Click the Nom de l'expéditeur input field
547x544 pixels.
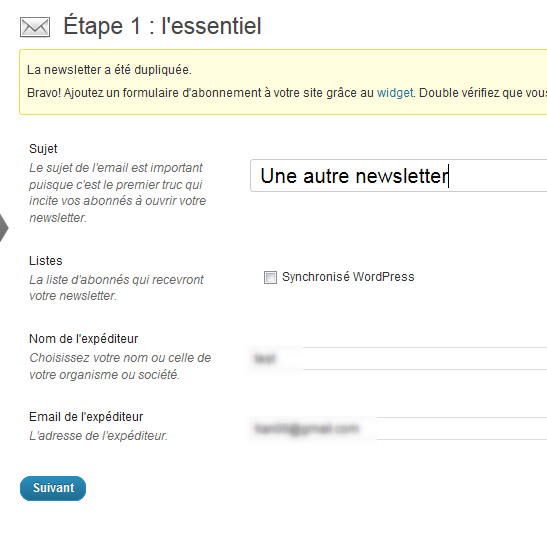(x=398, y=358)
